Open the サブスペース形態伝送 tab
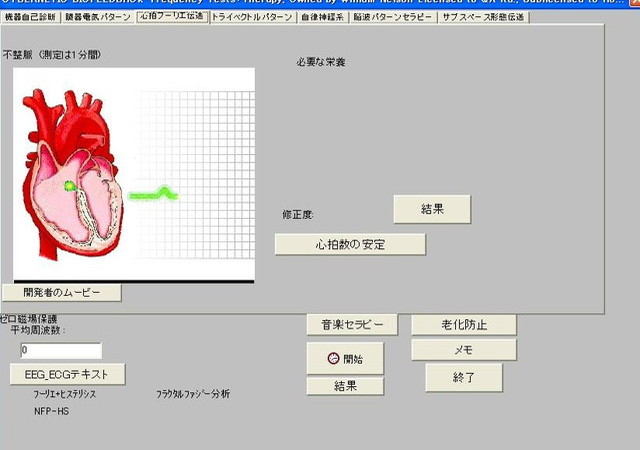The image size is (640, 450). [483, 17]
